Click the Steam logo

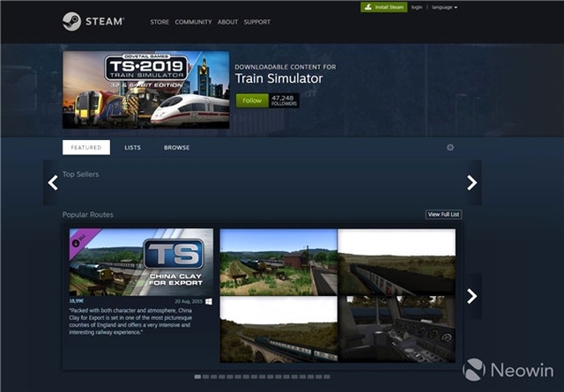(93, 21)
